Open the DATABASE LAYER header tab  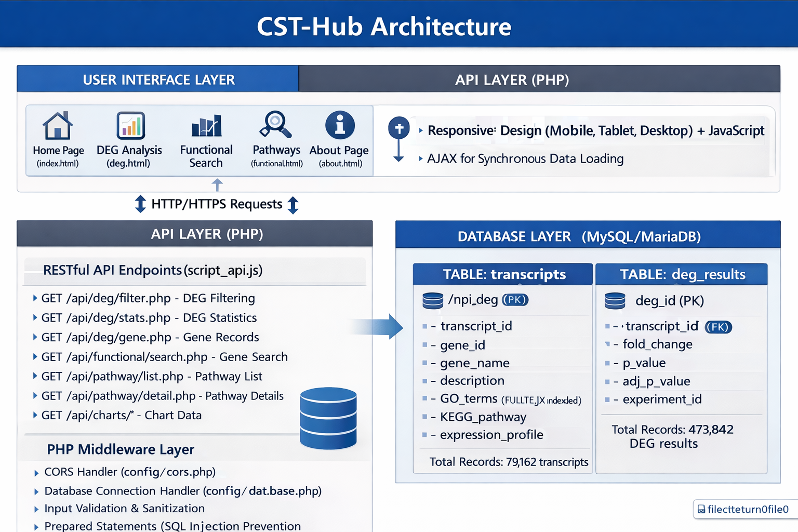pos(579,236)
